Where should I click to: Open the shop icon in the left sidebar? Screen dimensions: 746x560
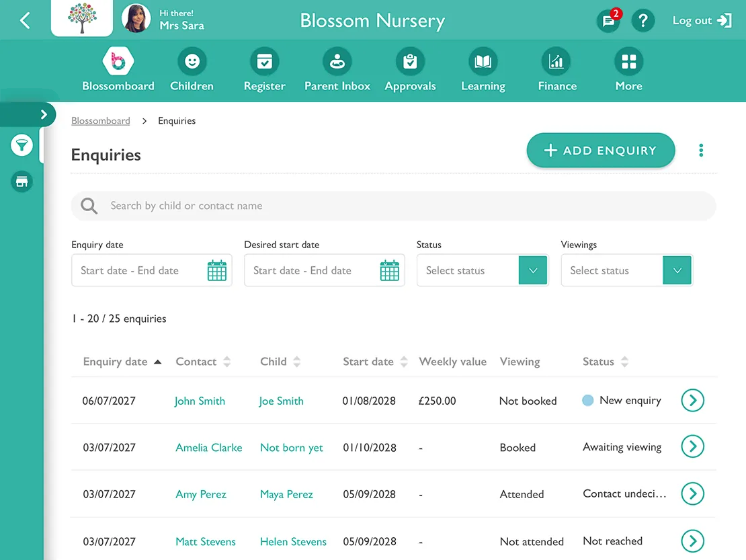click(21, 182)
